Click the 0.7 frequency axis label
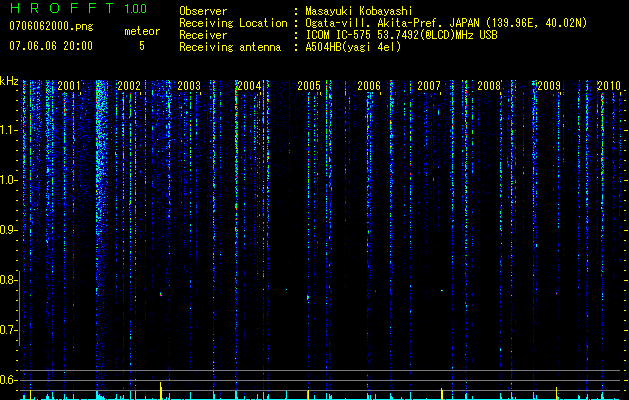Image resolution: width=629 pixels, height=400 pixels. coord(8,330)
